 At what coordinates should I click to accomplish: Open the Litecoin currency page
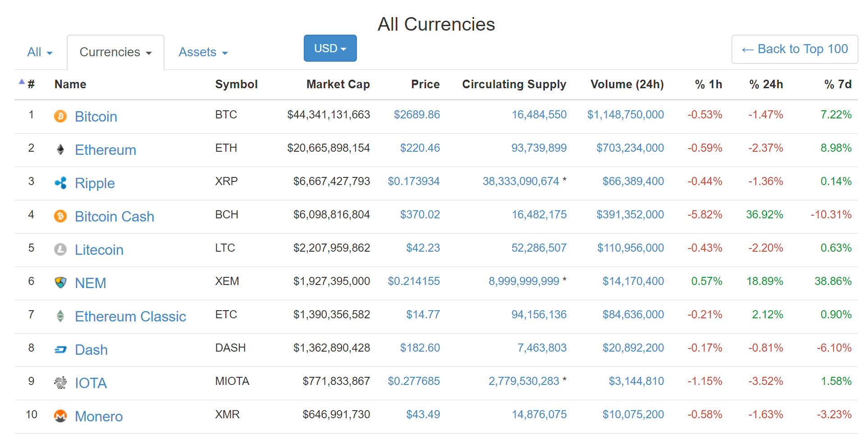coord(99,250)
